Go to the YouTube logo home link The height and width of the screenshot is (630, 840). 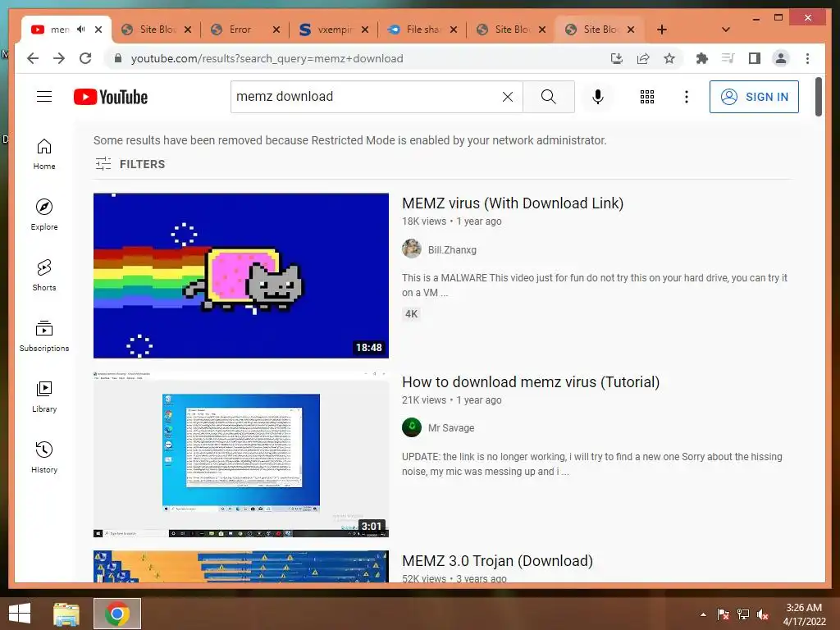pyautogui.click(x=111, y=97)
